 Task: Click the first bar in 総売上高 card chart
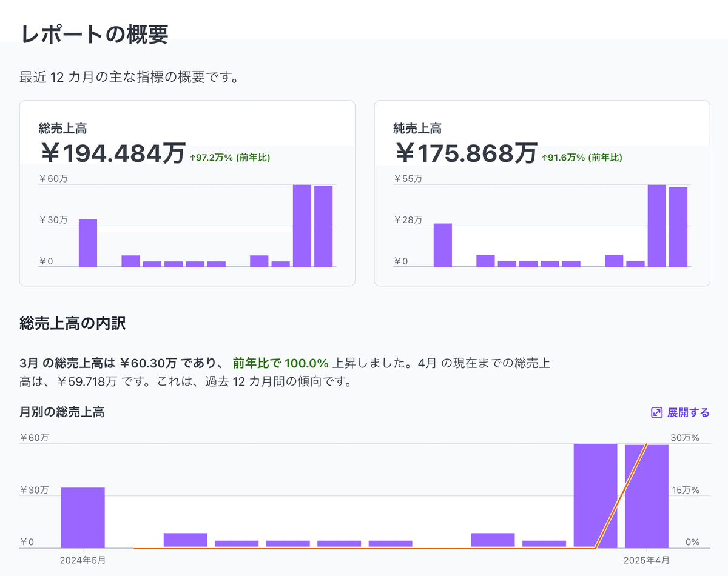pos(88,243)
